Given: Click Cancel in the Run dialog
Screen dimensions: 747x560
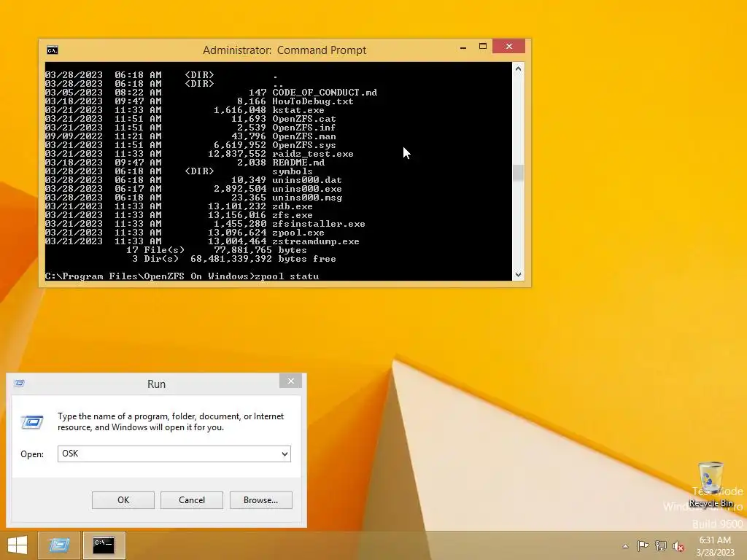Looking at the screenshot, I should coord(192,500).
